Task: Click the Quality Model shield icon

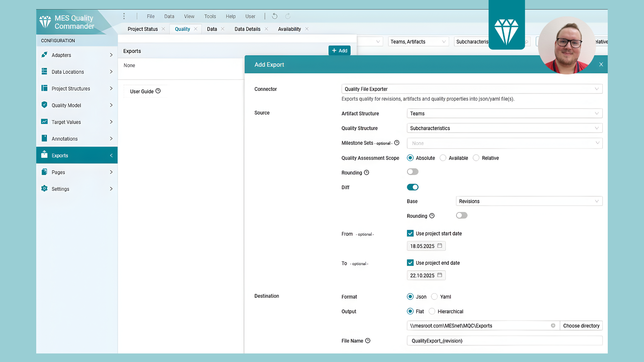Action: (x=44, y=105)
